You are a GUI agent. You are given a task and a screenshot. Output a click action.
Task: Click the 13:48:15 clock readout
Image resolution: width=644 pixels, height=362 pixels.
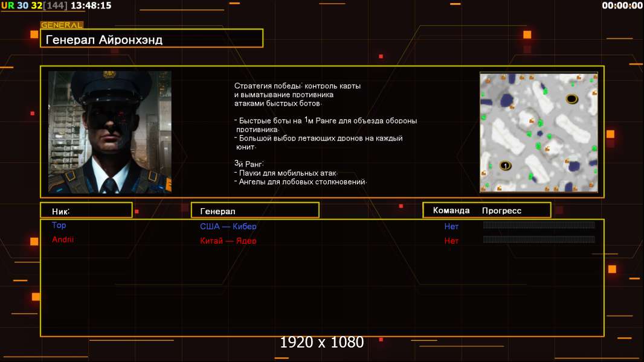tap(91, 5)
